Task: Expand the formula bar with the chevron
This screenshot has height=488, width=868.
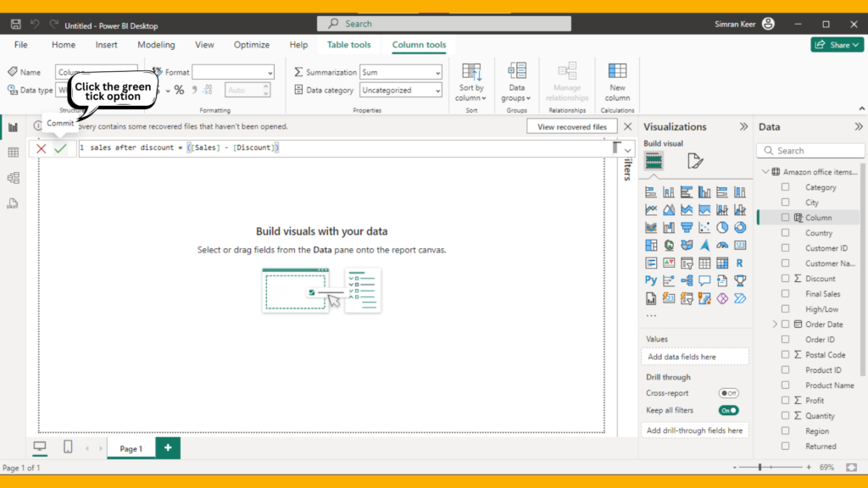Action: pos(627,150)
